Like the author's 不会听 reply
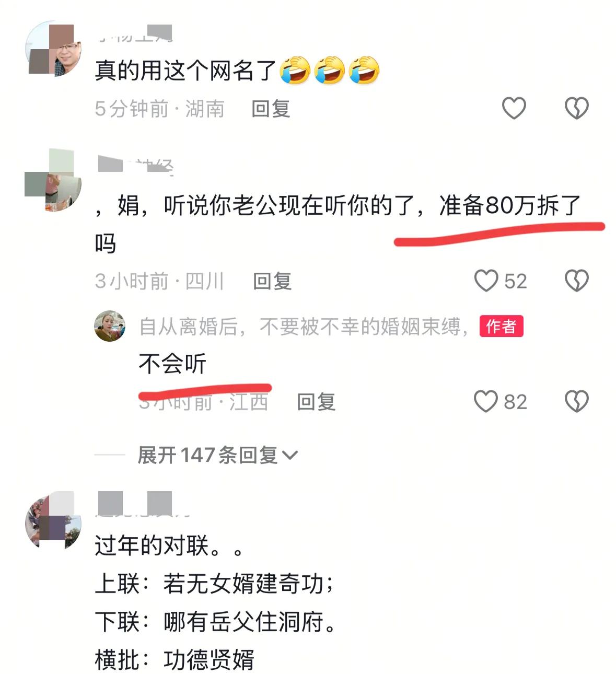This screenshot has height=674, width=616. [486, 401]
